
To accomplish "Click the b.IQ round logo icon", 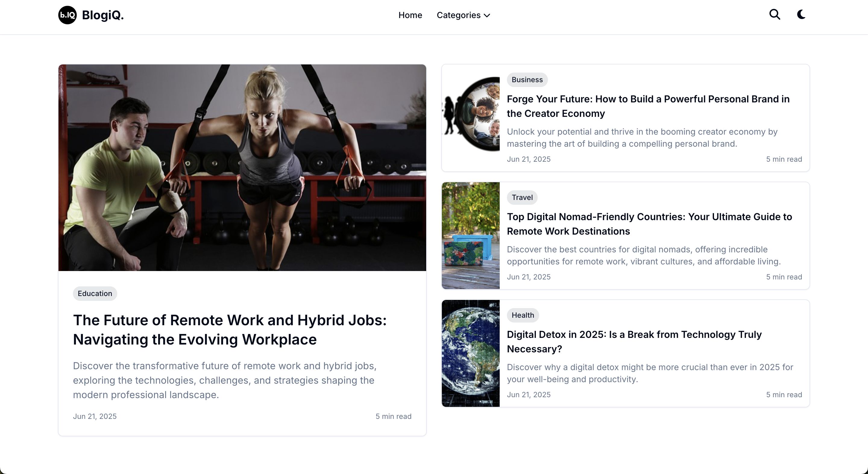I will click(x=68, y=15).
